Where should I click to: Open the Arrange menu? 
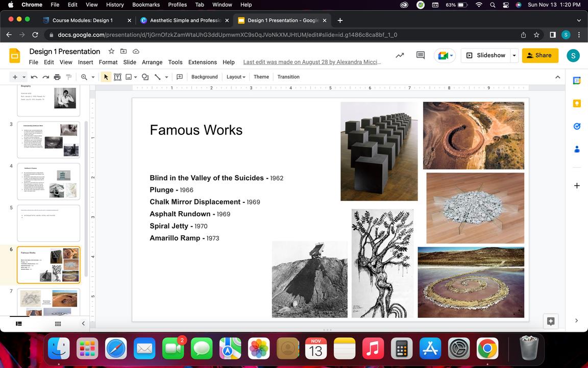click(152, 62)
